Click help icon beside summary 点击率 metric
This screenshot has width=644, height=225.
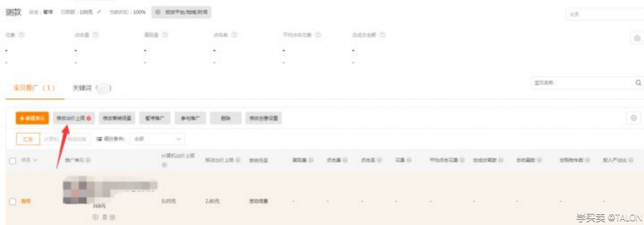point(234,35)
